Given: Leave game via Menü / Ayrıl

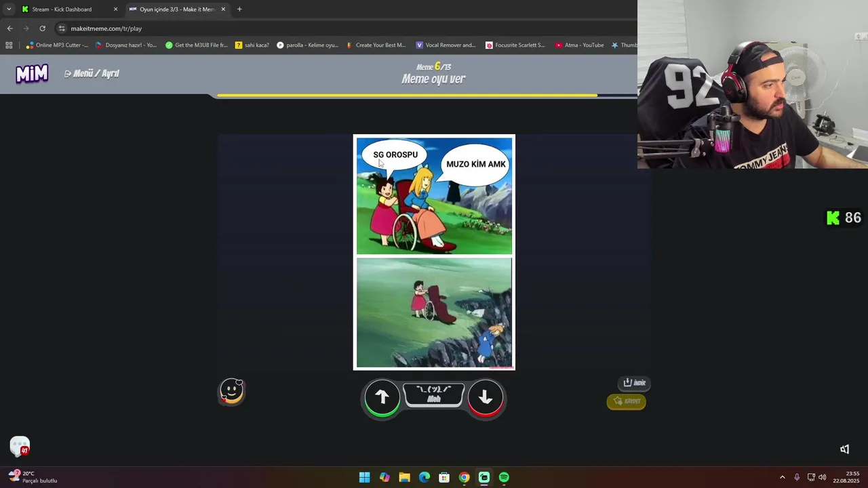Looking at the screenshot, I should click(x=92, y=73).
